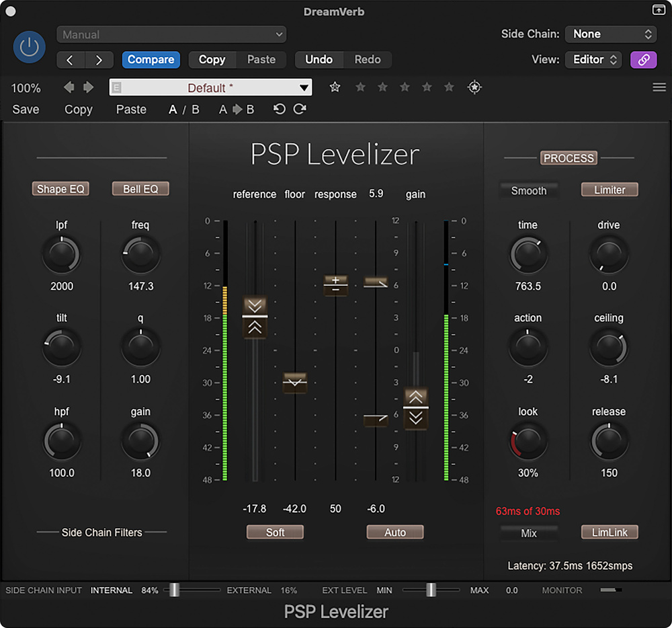672x628 pixels.
Task: Click the action knob
Action: [528, 348]
